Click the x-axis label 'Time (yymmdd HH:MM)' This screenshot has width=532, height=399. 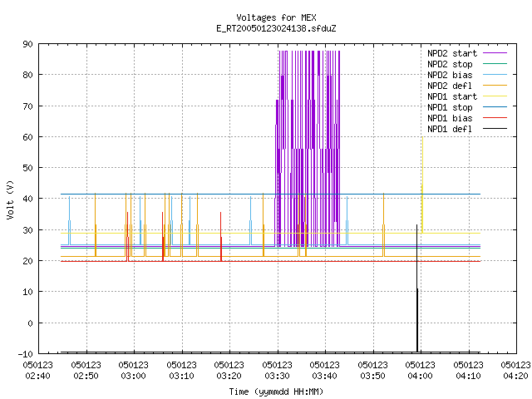tap(276, 392)
